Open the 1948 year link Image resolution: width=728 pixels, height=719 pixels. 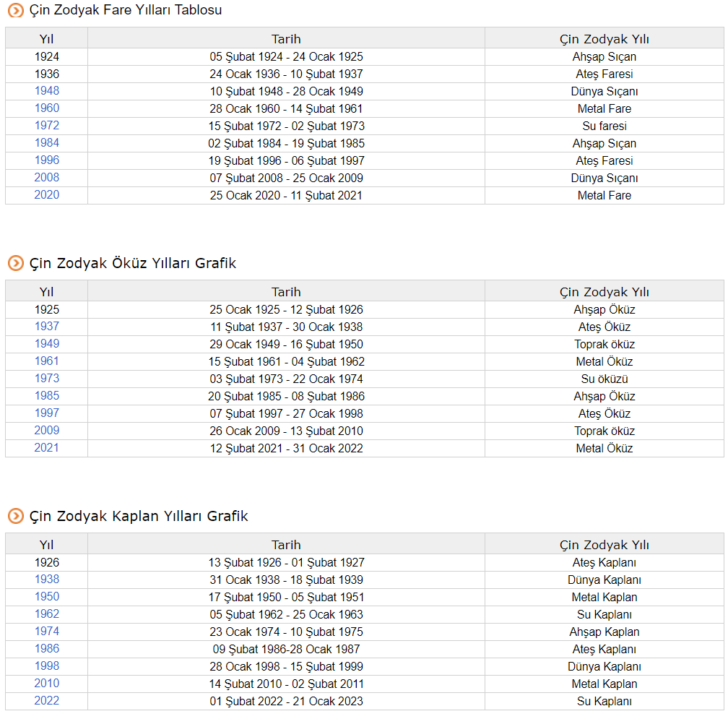coord(47,91)
